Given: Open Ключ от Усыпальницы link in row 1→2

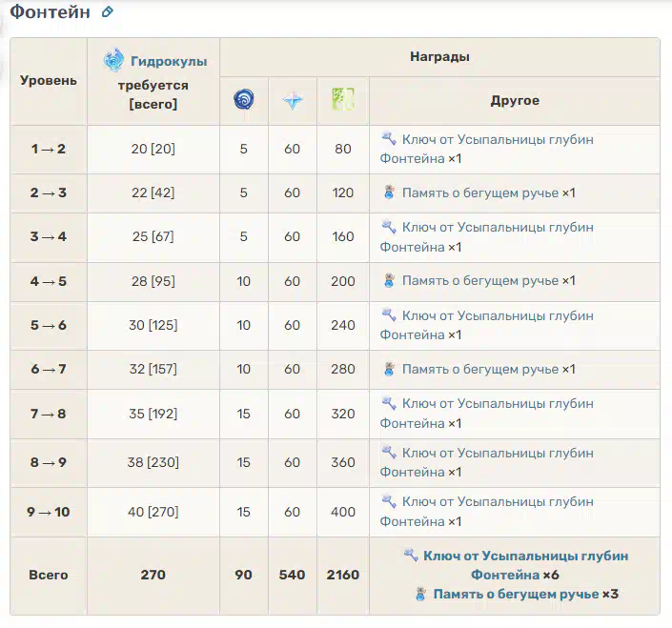Looking at the screenshot, I should tap(486, 149).
